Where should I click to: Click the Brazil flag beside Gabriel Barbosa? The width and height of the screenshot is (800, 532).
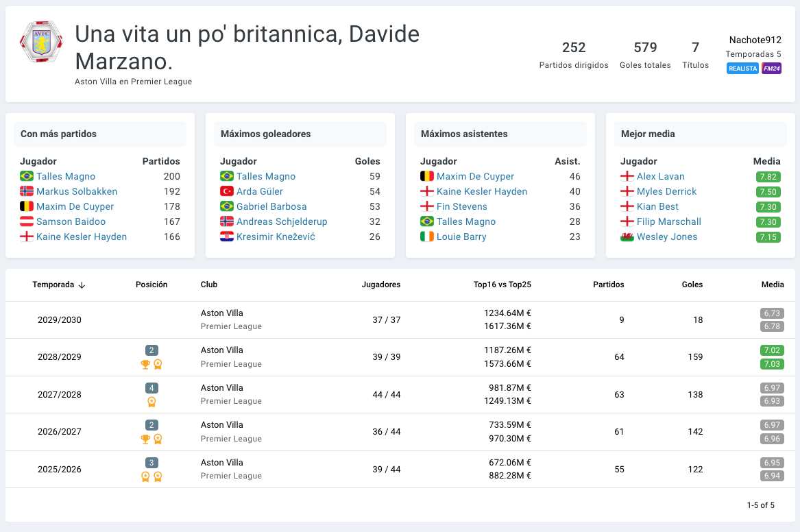[x=226, y=206]
